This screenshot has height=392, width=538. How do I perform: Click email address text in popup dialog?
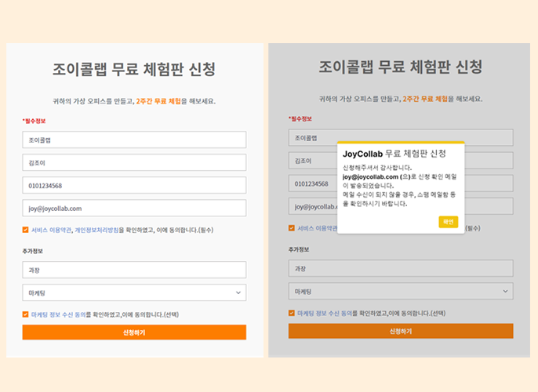[x=370, y=177]
